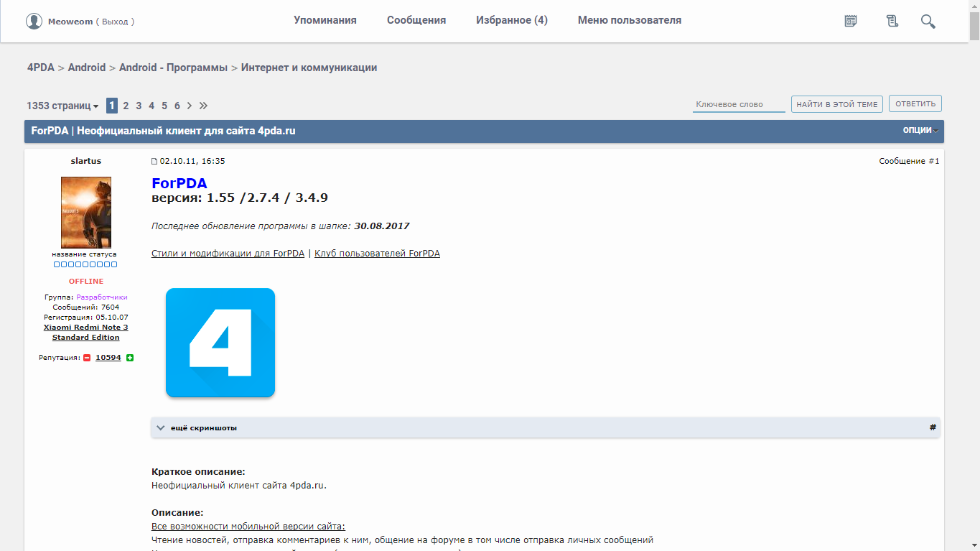
Task: Click the "название статуса" text
Action: pyautogui.click(x=84, y=254)
